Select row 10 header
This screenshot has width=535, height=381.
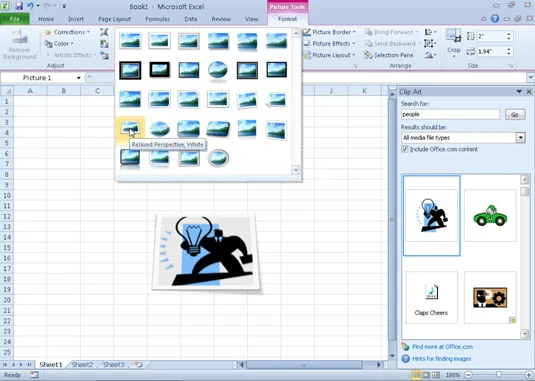(7, 195)
